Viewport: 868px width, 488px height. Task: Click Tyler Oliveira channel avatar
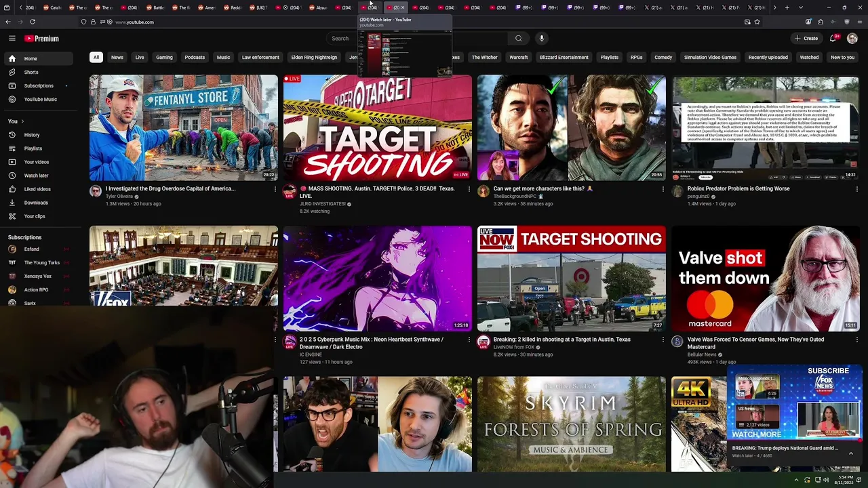[x=96, y=191]
